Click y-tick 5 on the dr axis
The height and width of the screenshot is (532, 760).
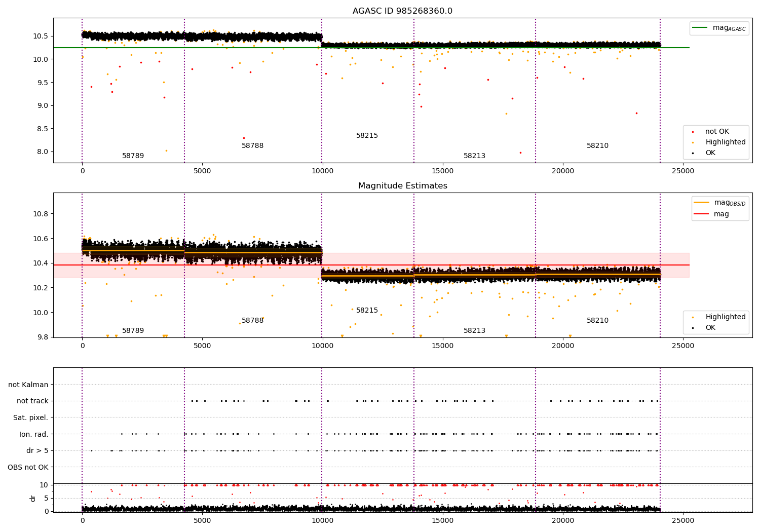(x=47, y=498)
